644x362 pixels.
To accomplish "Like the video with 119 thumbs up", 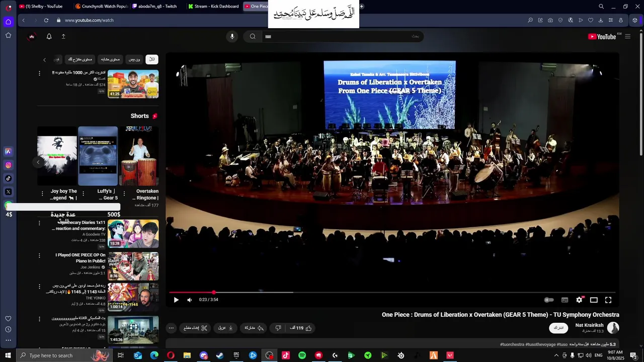I will point(301,328).
